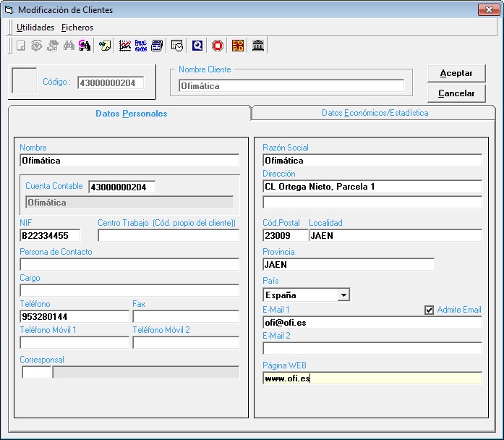
Task: Click the grayed-out eye view toolbar icon
Action: 37,46
